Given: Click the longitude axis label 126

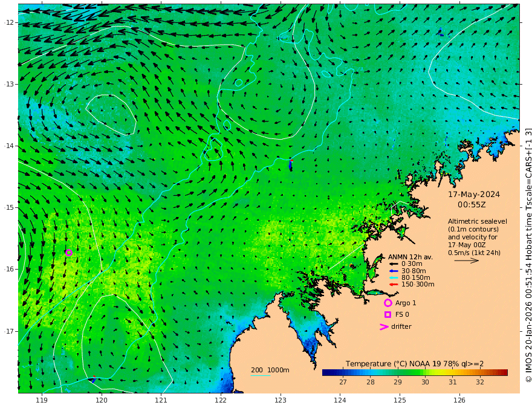Looking at the screenshot, I should tap(459, 401).
